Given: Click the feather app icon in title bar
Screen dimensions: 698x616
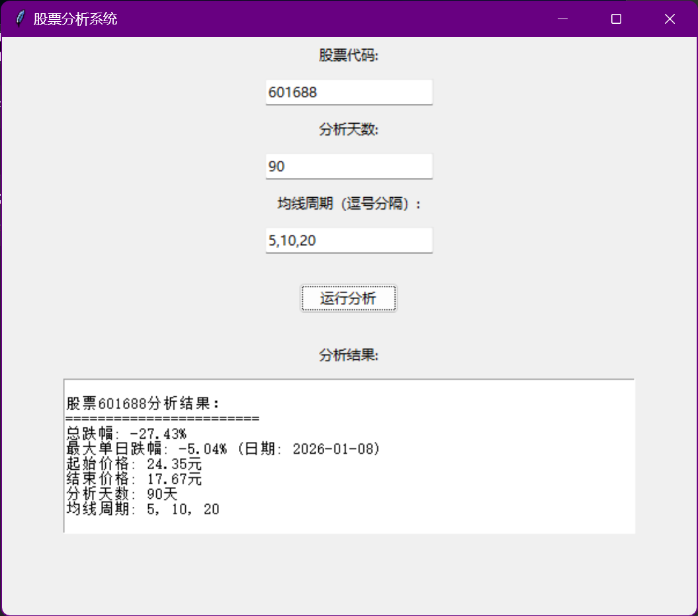Looking at the screenshot, I should (20, 19).
